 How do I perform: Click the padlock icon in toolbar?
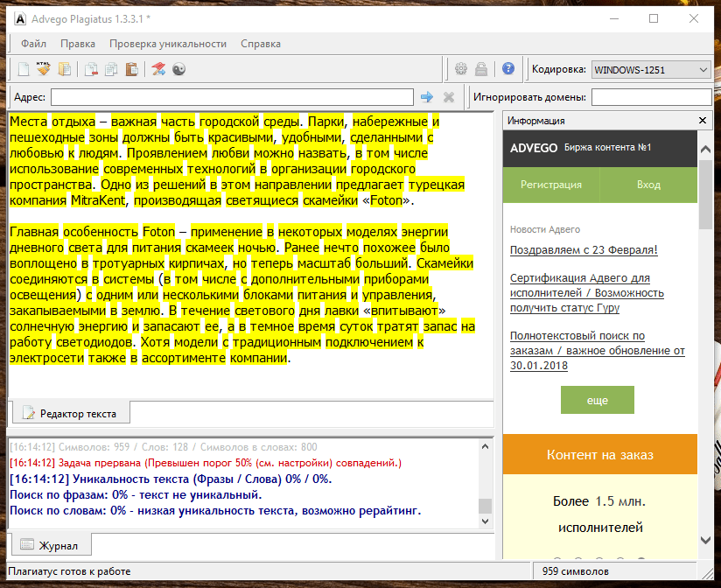click(x=481, y=69)
